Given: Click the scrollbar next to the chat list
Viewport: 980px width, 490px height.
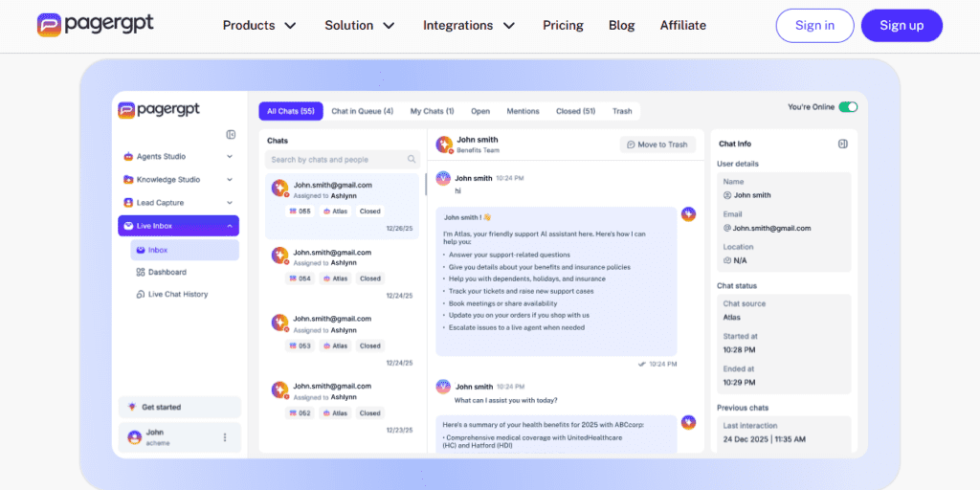Looking at the screenshot, I should point(426,184).
